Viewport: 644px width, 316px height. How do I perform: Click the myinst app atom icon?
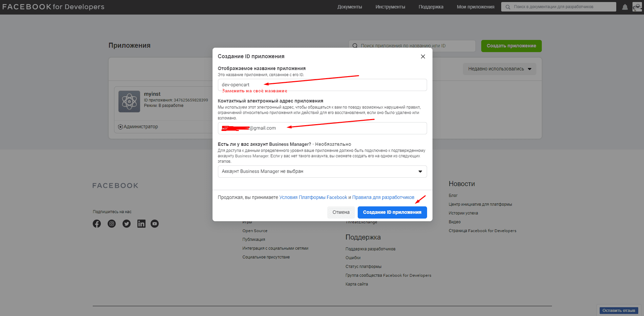coord(129,101)
